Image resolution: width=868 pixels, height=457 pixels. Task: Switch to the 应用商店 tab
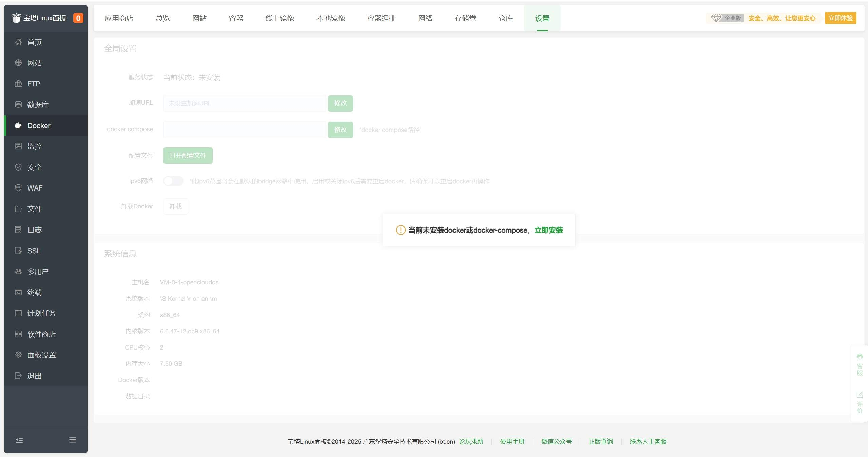pyautogui.click(x=119, y=18)
